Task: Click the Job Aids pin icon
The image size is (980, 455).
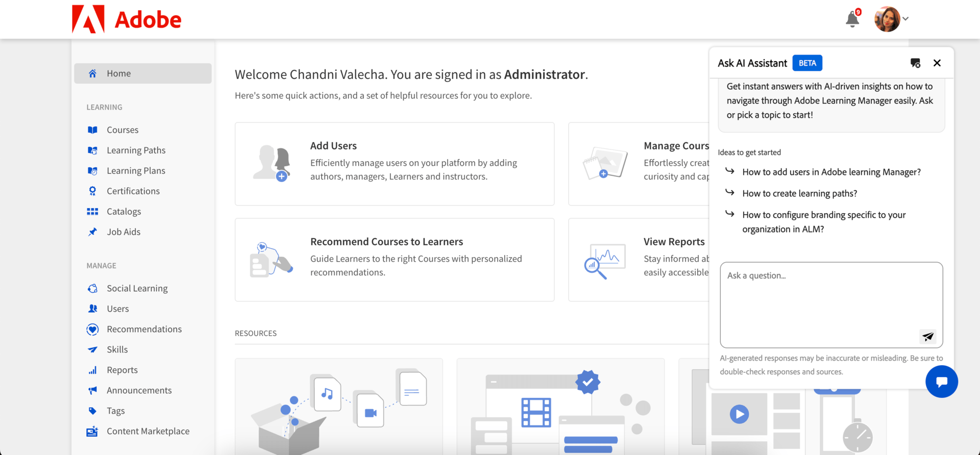Action: coord(92,232)
